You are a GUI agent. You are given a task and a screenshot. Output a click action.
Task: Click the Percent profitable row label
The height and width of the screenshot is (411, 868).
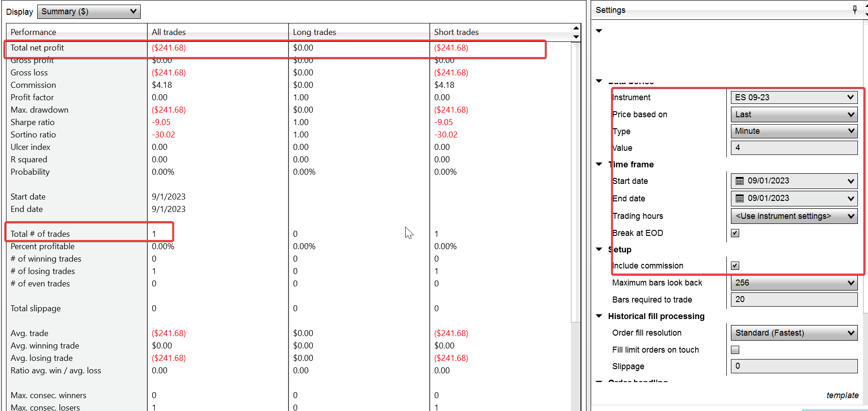[x=42, y=246]
